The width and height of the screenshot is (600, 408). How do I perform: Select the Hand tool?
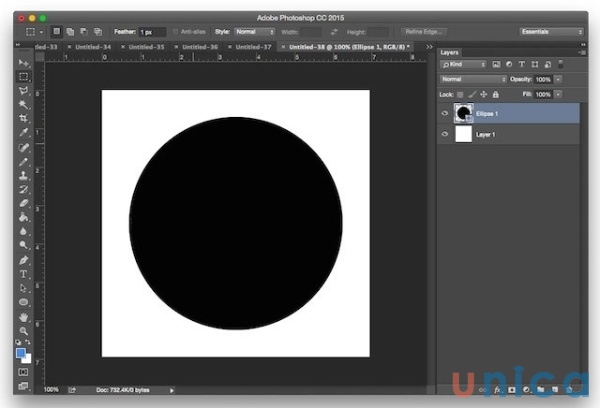(23, 317)
